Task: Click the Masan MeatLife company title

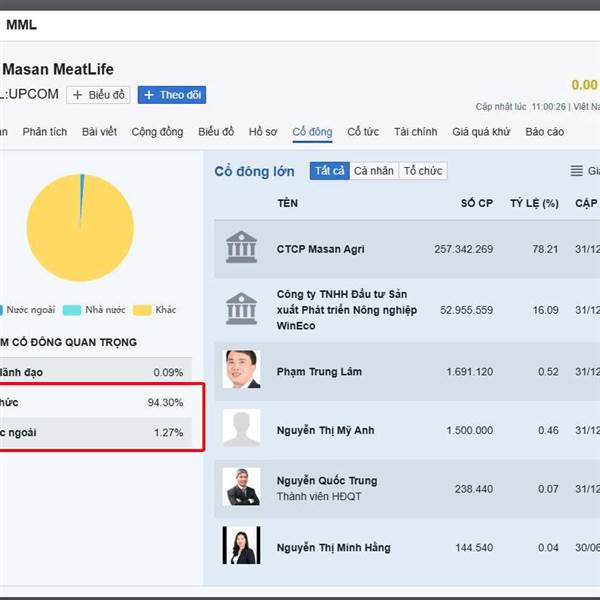Action: pos(58,69)
